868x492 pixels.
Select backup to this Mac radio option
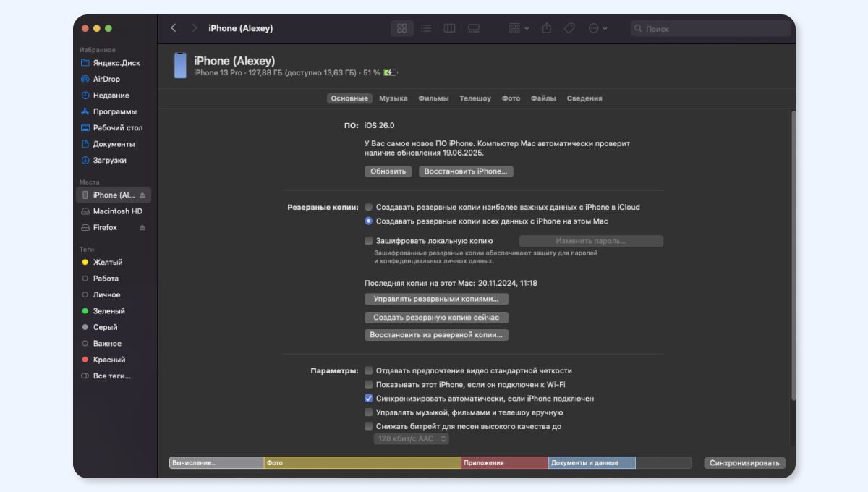click(369, 221)
